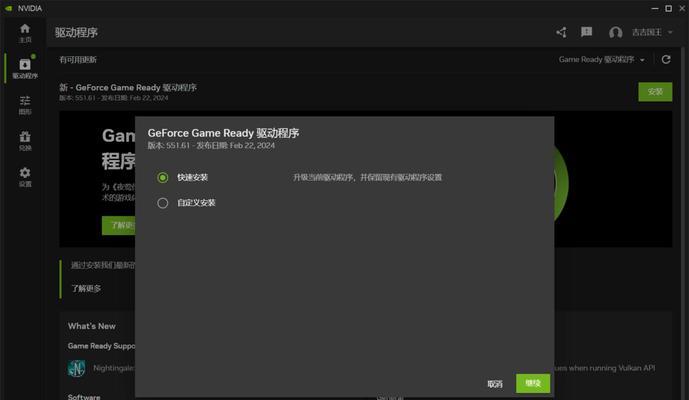Viewport: 689px width, 400px height.
Task: Click the 了解更多 link below banner
Action: [x=86, y=288]
